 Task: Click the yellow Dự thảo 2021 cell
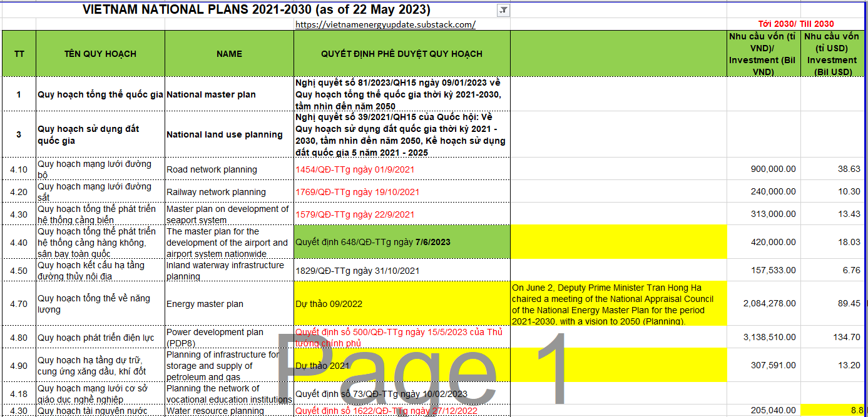coord(402,365)
